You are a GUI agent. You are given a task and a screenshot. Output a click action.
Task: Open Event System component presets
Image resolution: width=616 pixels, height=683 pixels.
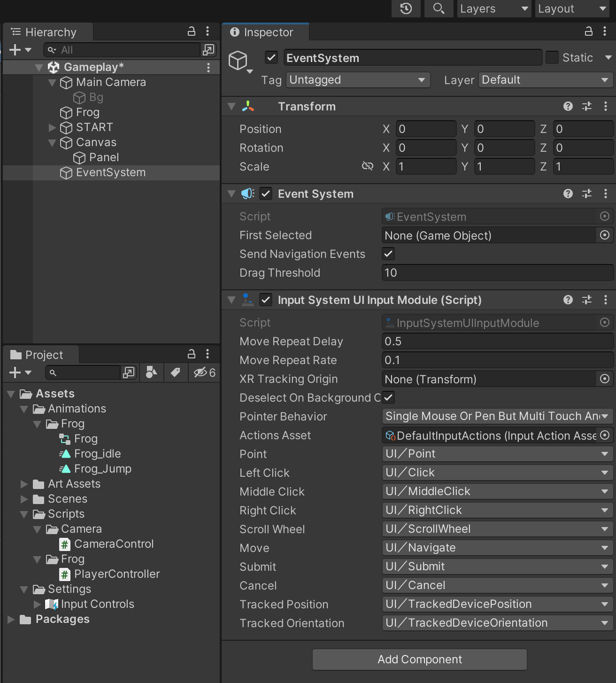pyautogui.click(x=587, y=194)
